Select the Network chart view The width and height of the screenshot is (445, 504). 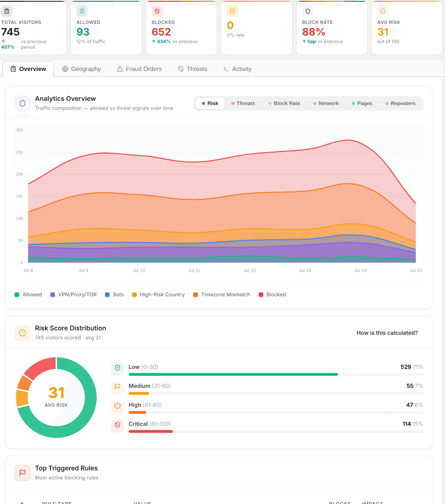326,103
